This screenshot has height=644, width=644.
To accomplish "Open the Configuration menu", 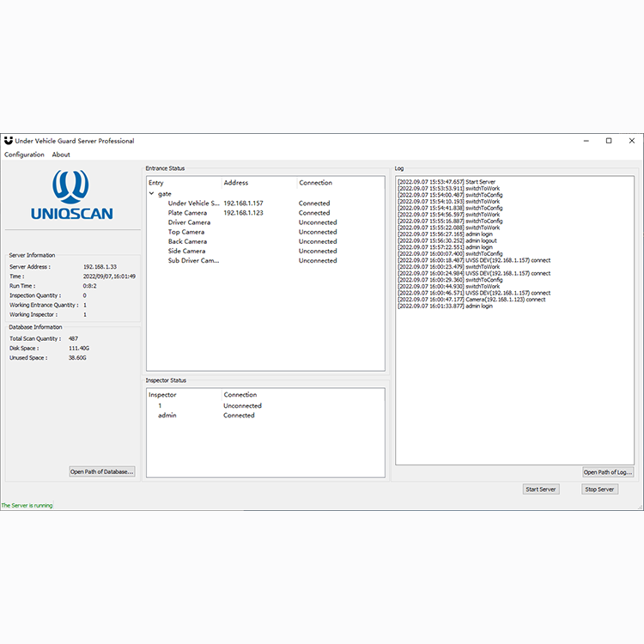I will click(x=24, y=155).
